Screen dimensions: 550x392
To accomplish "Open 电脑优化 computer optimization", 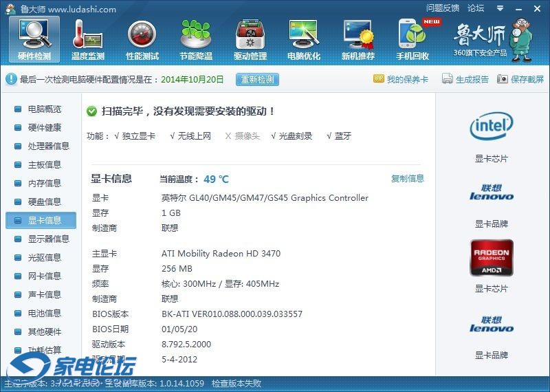I will coord(304,40).
